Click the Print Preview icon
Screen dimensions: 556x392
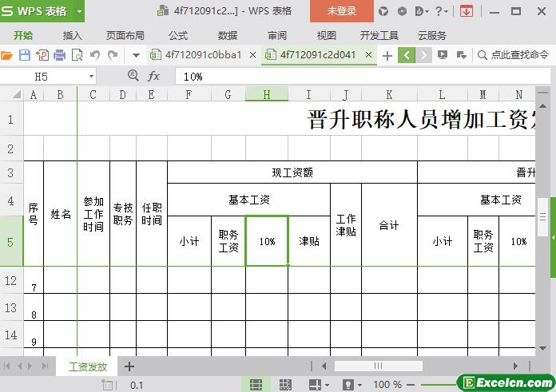(77, 55)
